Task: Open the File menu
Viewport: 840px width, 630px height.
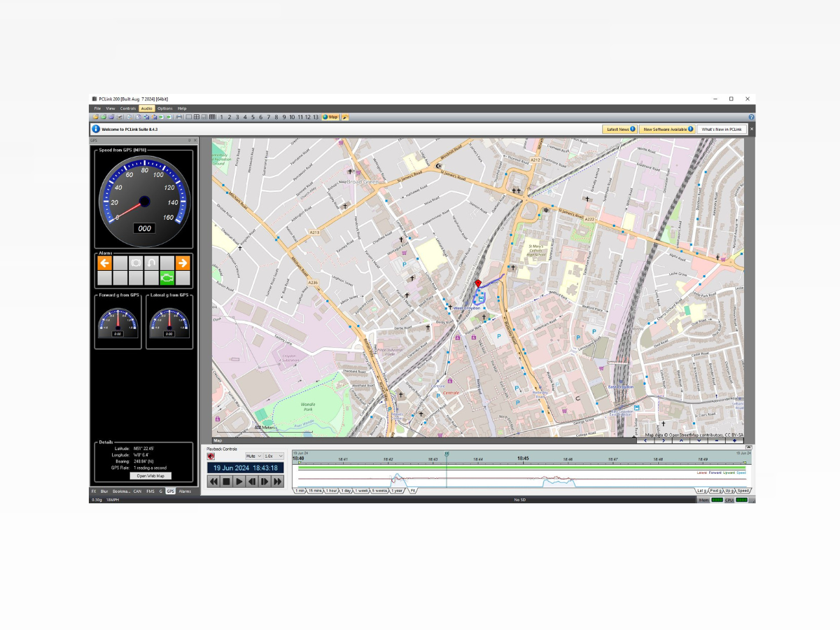Action: point(97,108)
